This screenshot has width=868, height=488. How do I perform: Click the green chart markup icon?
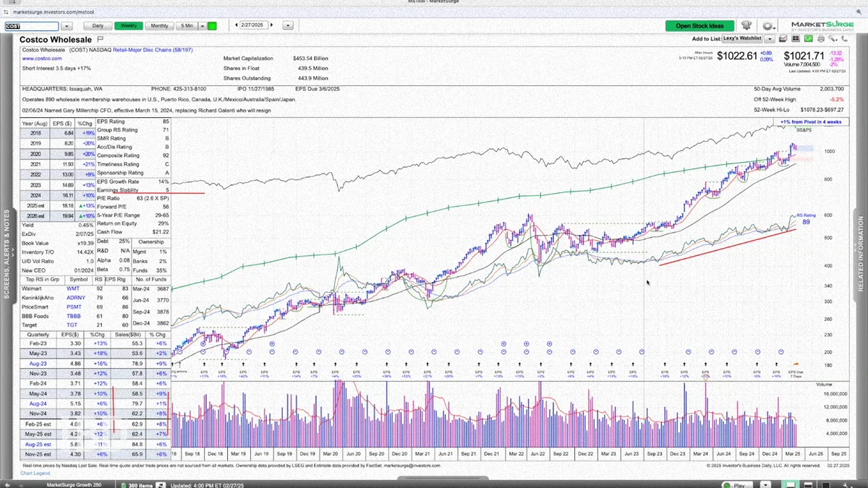click(808, 38)
